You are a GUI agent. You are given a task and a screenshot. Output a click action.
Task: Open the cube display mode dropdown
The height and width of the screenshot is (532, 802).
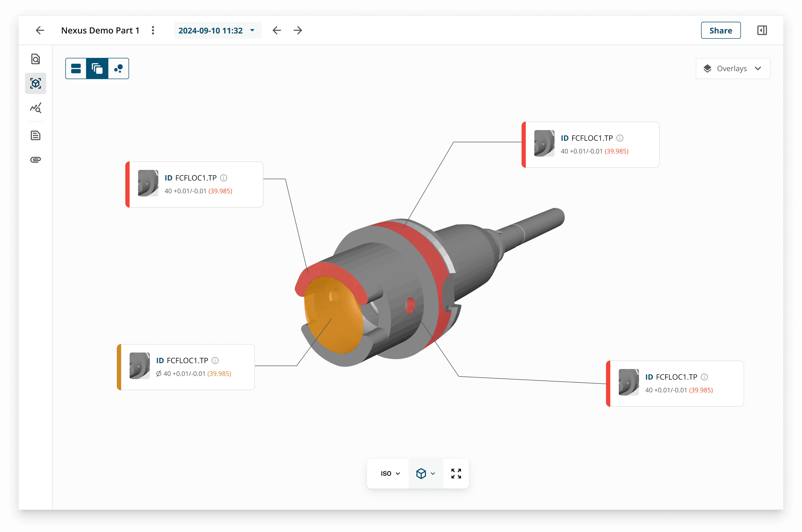[425, 473]
